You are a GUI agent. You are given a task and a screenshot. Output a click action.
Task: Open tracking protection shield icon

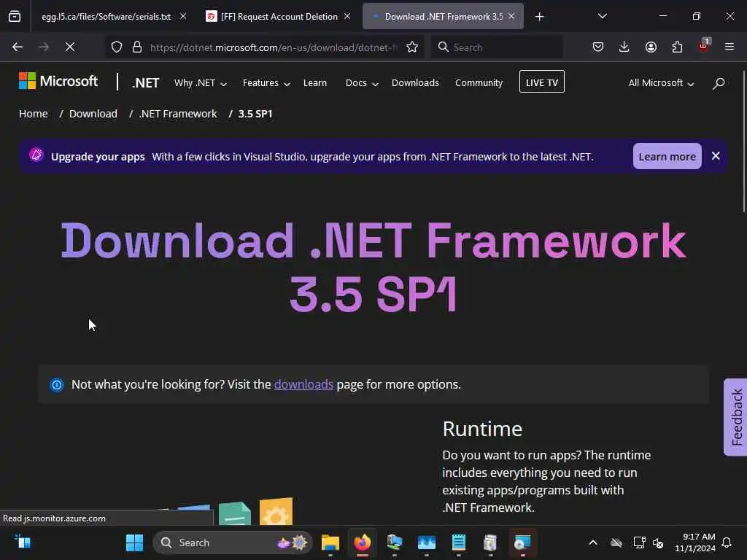pyautogui.click(x=117, y=47)
